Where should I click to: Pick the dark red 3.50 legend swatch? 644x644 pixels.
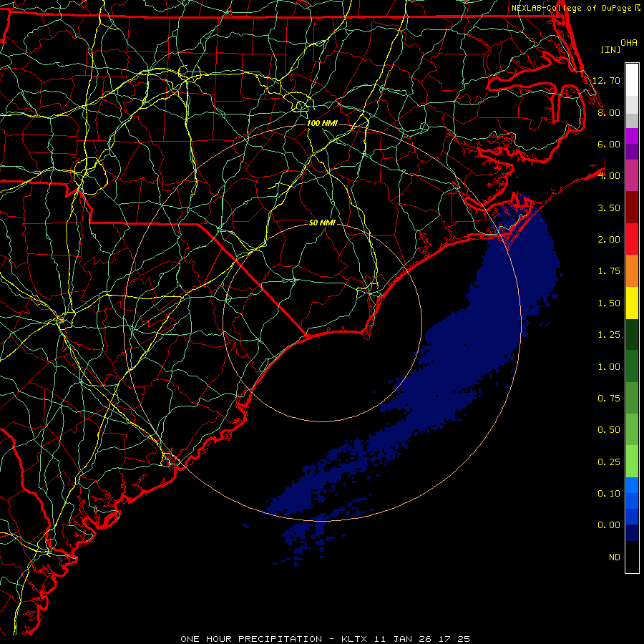[x=632, y=208]
